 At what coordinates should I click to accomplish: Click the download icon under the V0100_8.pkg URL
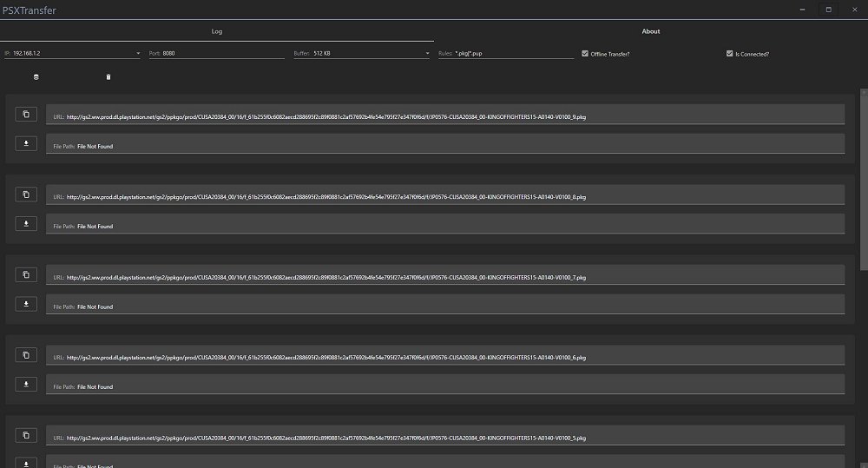click(x=26, y=224)
